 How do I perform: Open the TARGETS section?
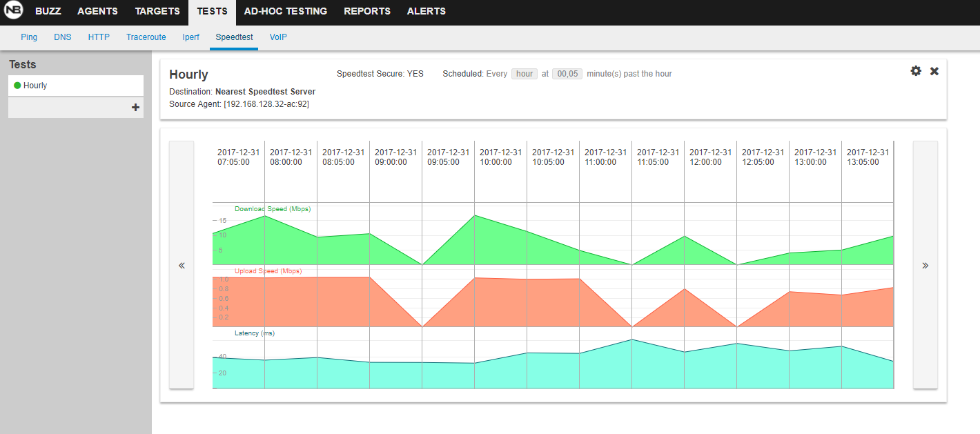pyautogui.click(x=157, y=12)
